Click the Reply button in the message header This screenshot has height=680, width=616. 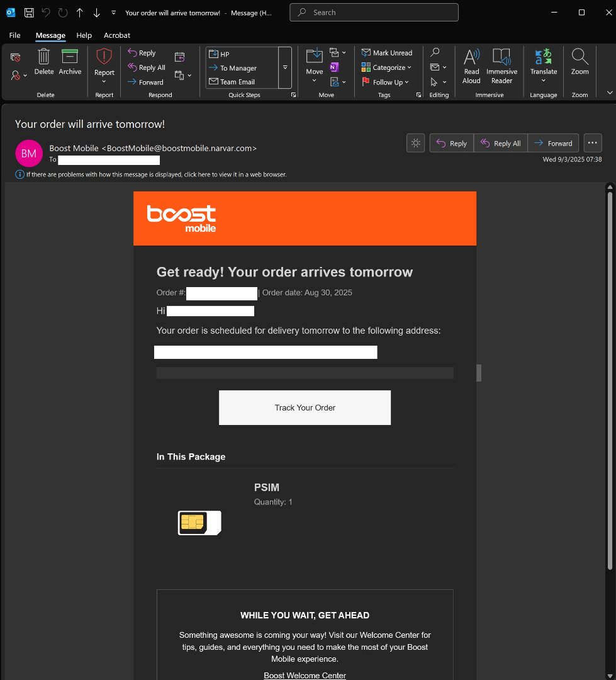pos(451,143)
